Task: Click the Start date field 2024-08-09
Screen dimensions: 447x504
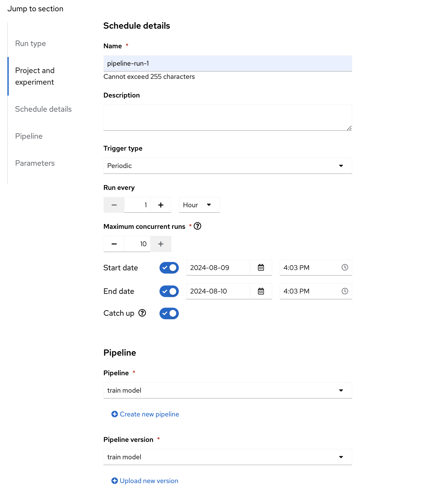Action: coord(218,267)
